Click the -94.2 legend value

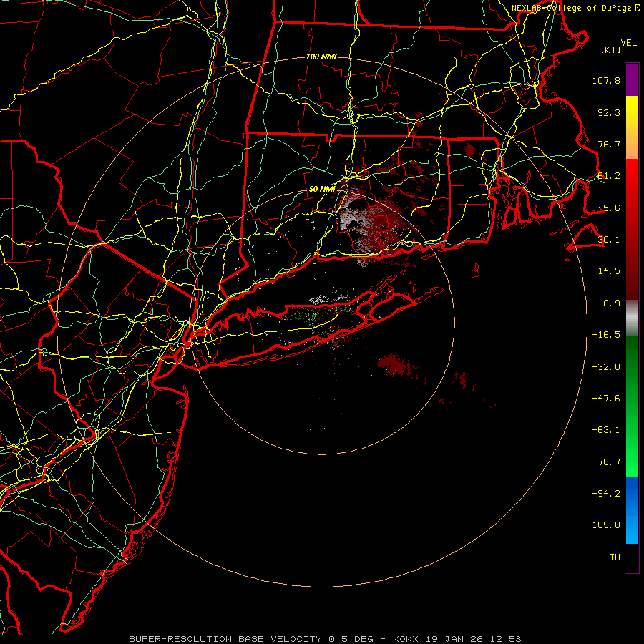606,494
